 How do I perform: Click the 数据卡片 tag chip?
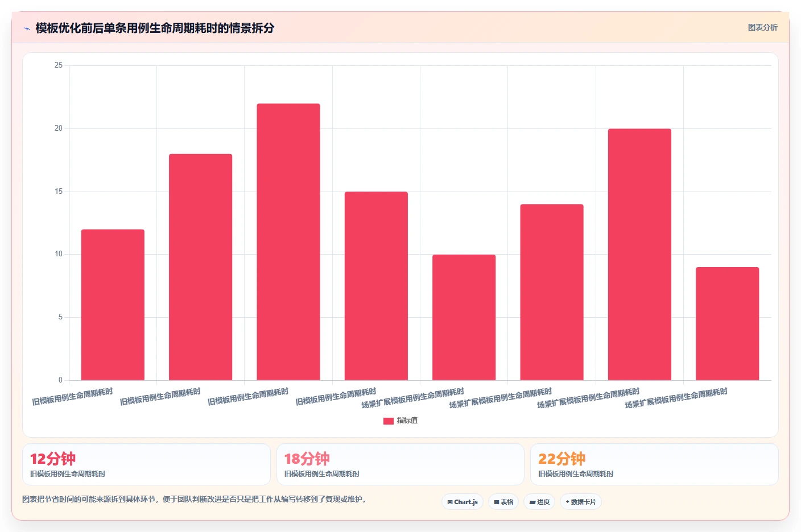(581, 502)
